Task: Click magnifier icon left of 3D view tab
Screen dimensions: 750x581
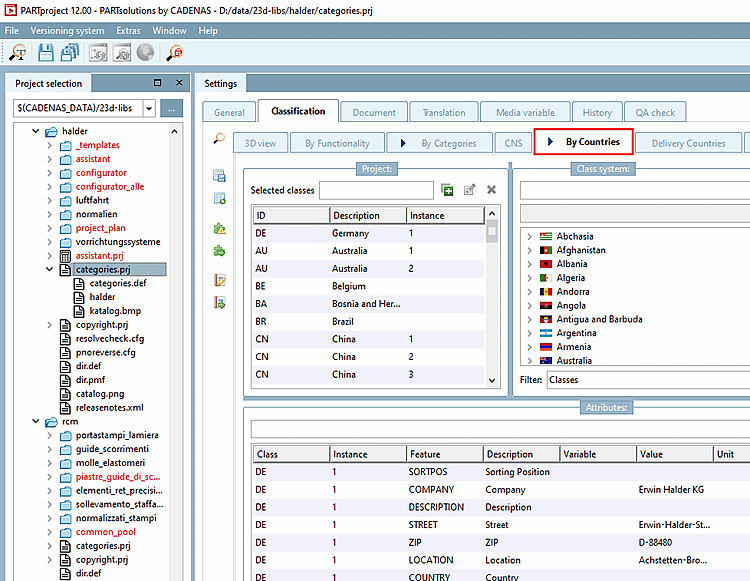Action: [x=219, y=140]
